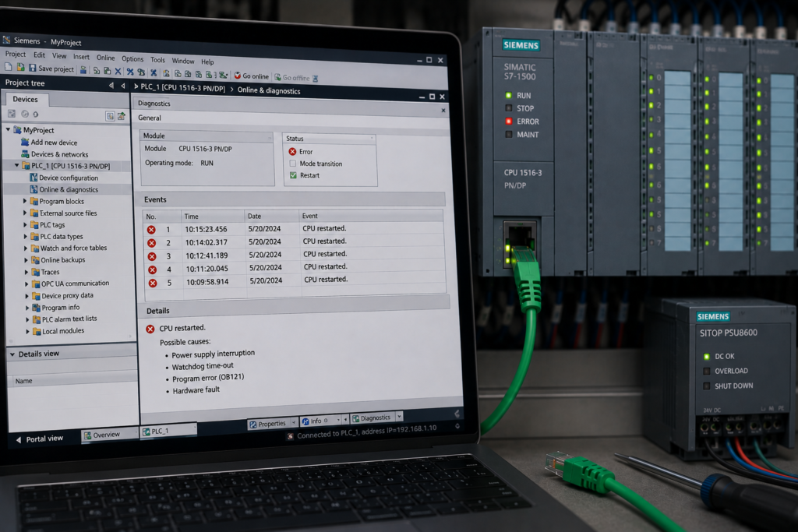Expand the External source files node
This screenshot has height=532, width=798.
24,213
